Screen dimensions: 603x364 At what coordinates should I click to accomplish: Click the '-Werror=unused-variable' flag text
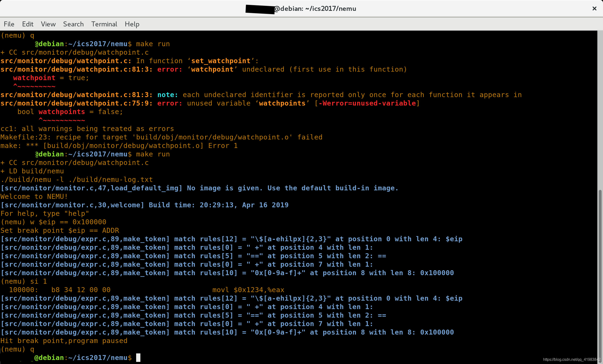click(367, 103)
